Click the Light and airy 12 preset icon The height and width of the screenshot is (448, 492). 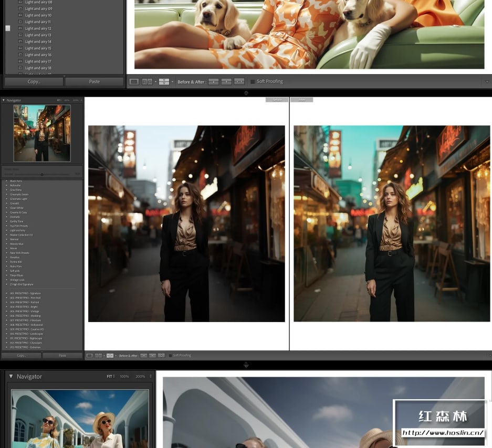tap(20, 29)
